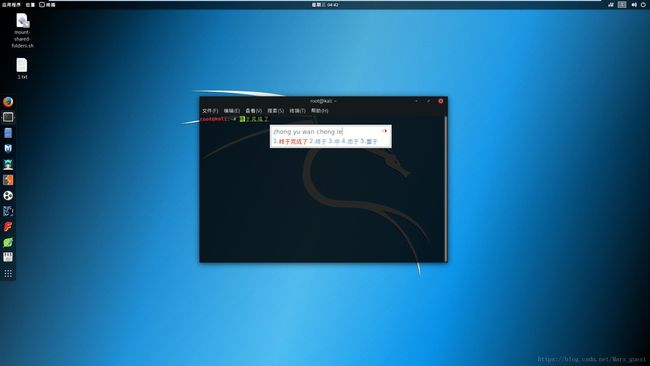Select the 1.txt desktop file

tap(22, 69)
